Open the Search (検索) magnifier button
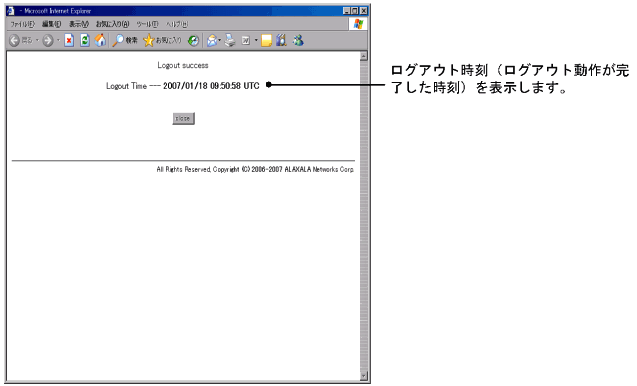The image size is (637, 386). click(x=125, y=40)
